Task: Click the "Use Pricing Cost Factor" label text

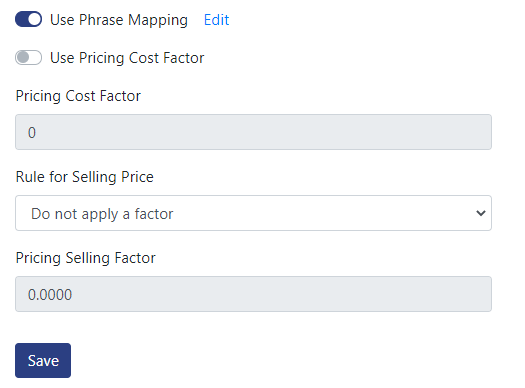Action: pyautogui.click(x=127, y=58)
